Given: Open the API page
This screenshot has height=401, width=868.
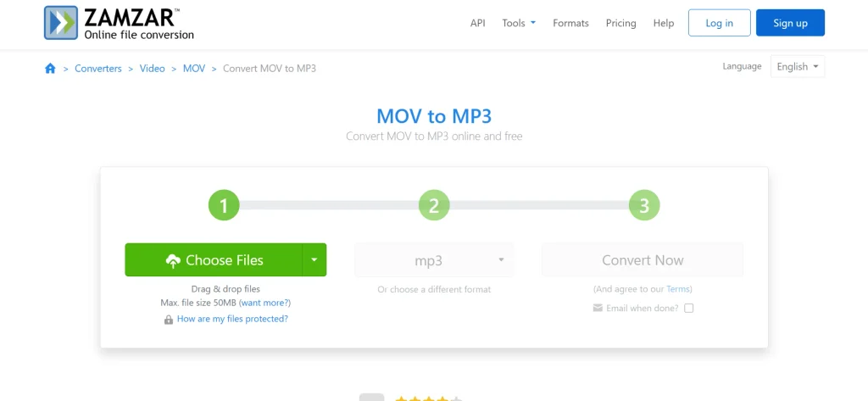Looking at the screenshot, I should click(x=478, y=23).
